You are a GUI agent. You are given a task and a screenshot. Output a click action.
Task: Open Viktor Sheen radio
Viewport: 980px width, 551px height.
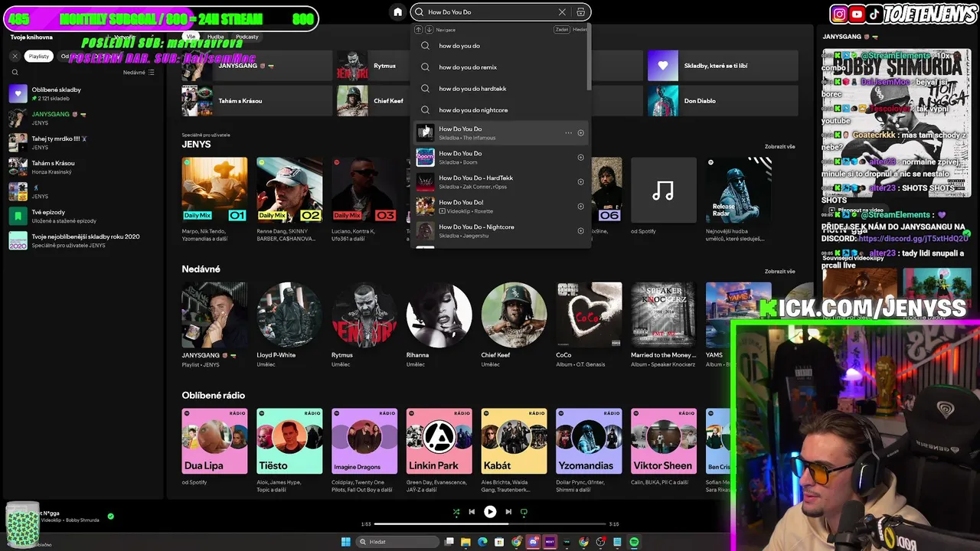664,441
